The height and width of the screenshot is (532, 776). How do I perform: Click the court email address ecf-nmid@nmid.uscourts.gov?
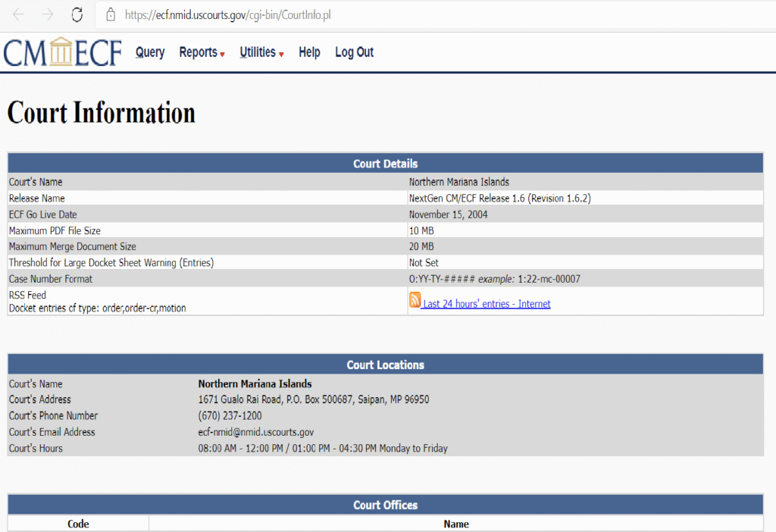click(x=255, y=432)
